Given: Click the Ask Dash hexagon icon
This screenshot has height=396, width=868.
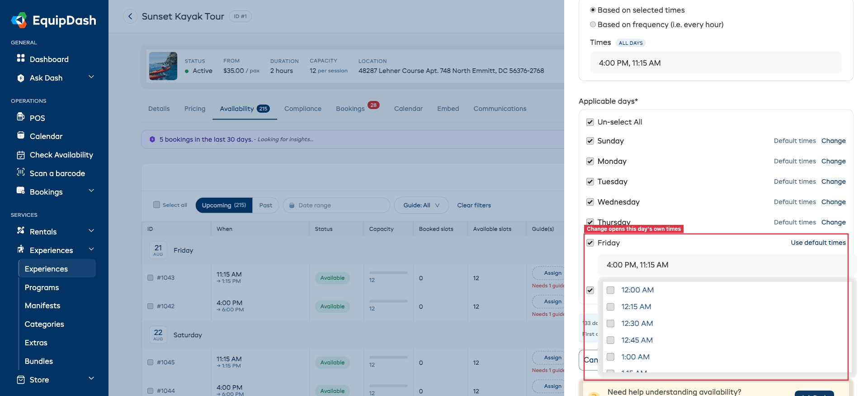Looking at the screenshot, I should coord(21,78).
